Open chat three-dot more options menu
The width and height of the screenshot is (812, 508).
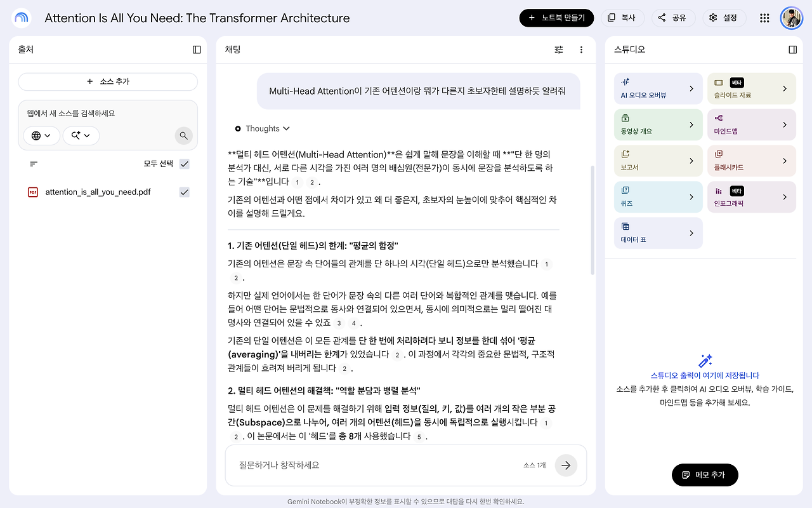tap(581, 50)
